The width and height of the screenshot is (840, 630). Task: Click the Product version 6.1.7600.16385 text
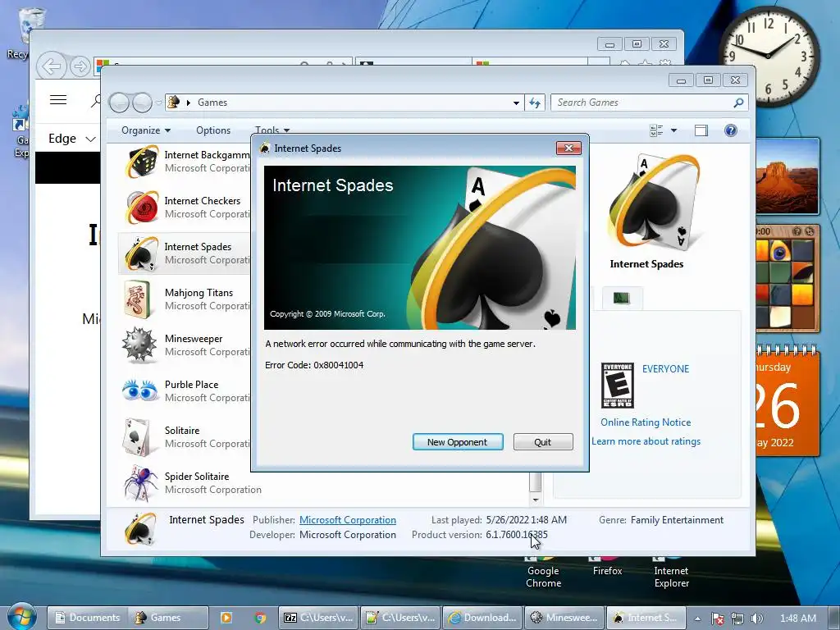(480, 535)
